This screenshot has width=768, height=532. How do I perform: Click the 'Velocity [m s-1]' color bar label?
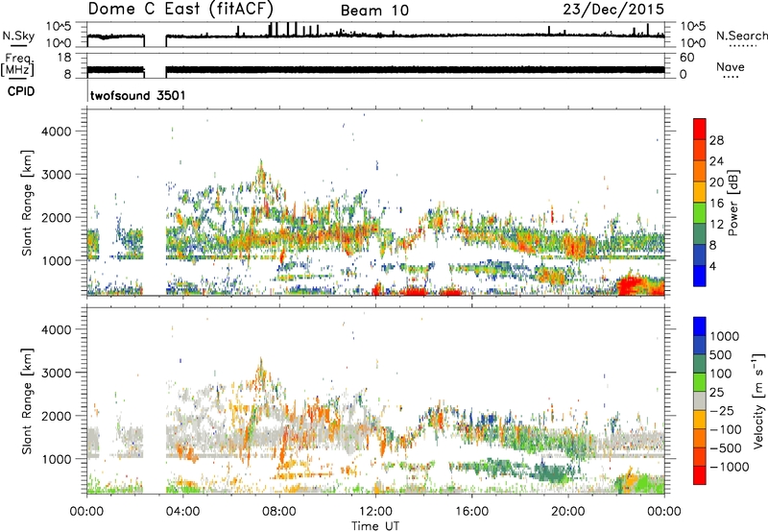(x=758, y=400)
